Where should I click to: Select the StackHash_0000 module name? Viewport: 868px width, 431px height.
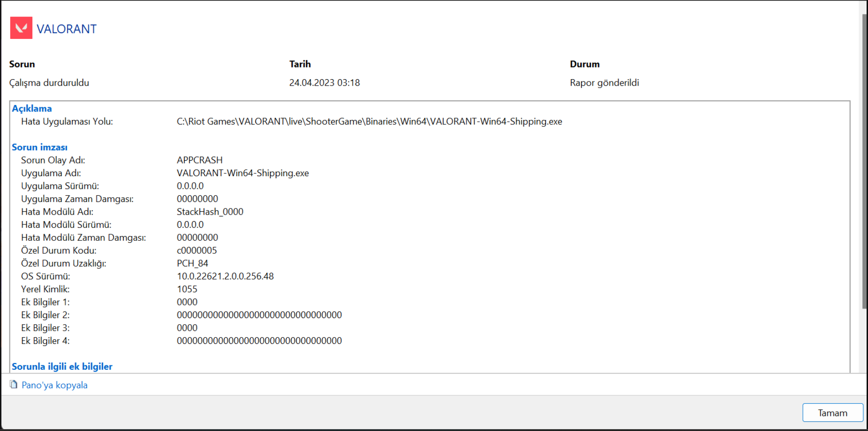click(x=210, y=212)
